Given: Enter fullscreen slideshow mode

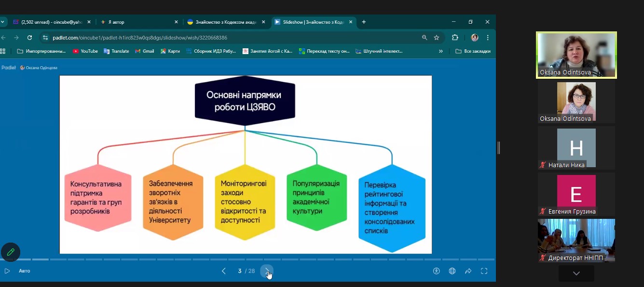Looking at the screenshot, I should coord(484,271).
